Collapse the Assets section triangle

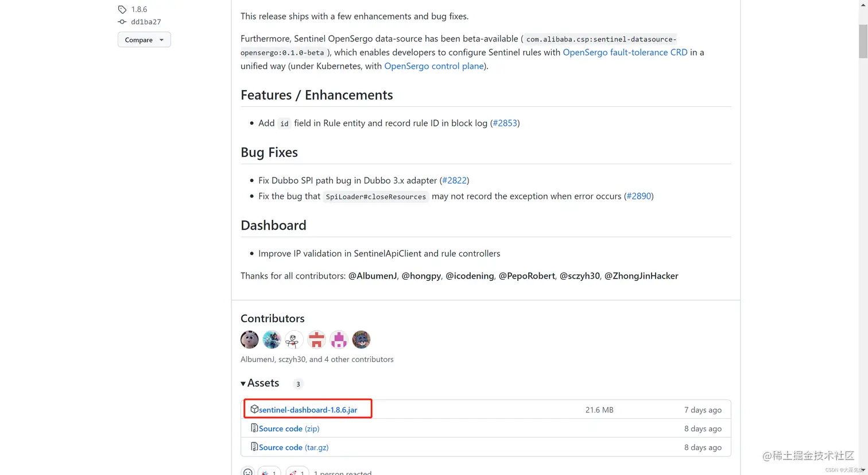[x=243, y=384]
